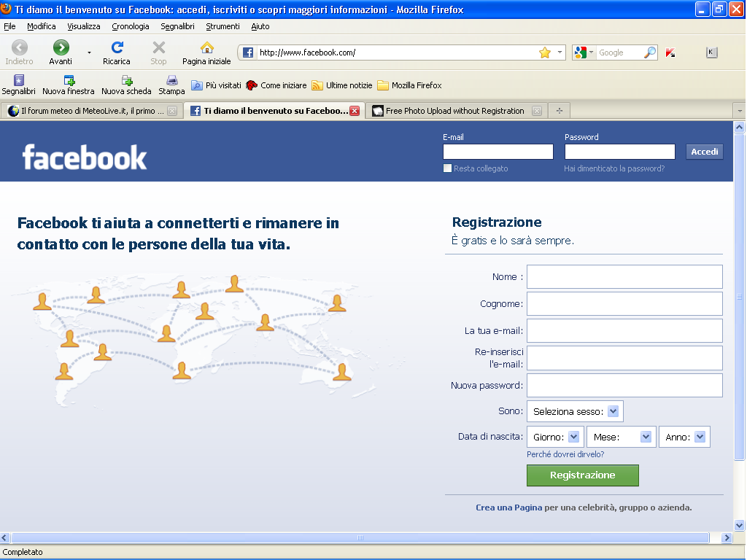Click inside the E-mail login field
The height and width of the screenshot is (560, 747).
pos(498,151)
